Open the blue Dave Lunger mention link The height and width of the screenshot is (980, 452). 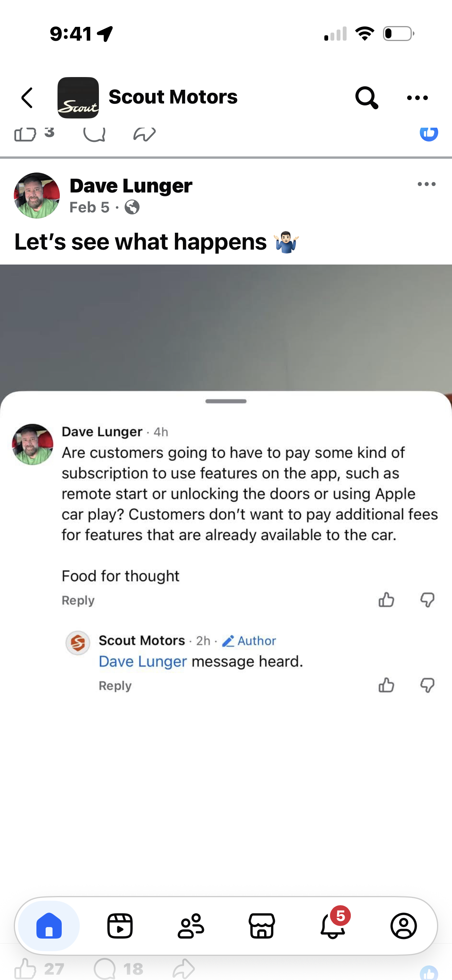click(143, 661)
